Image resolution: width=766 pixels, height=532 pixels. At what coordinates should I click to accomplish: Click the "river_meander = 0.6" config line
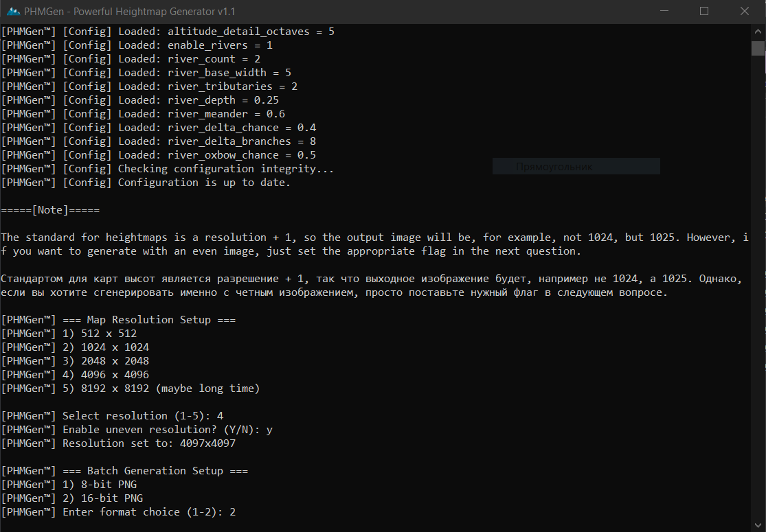point(143,114)
